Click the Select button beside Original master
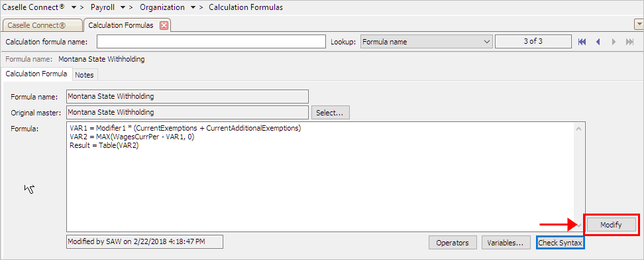 point(330,113)
